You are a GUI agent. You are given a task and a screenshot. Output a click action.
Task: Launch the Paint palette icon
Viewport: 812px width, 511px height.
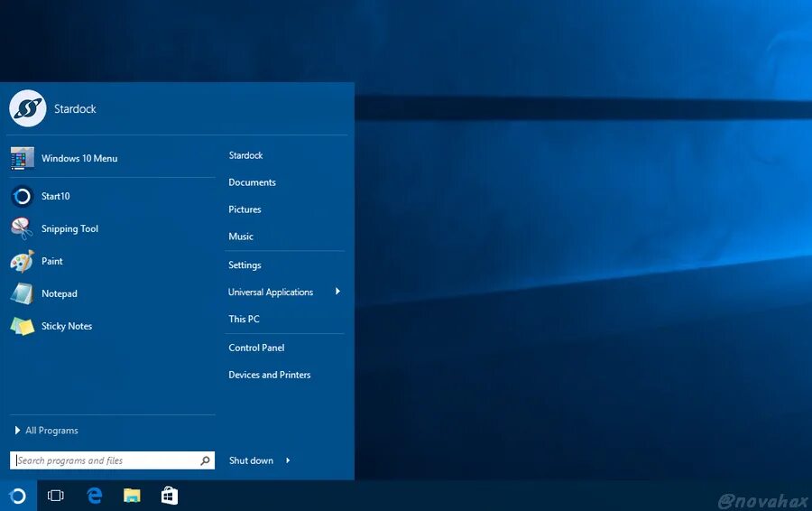pyautogui.click(x=23, y=261)
